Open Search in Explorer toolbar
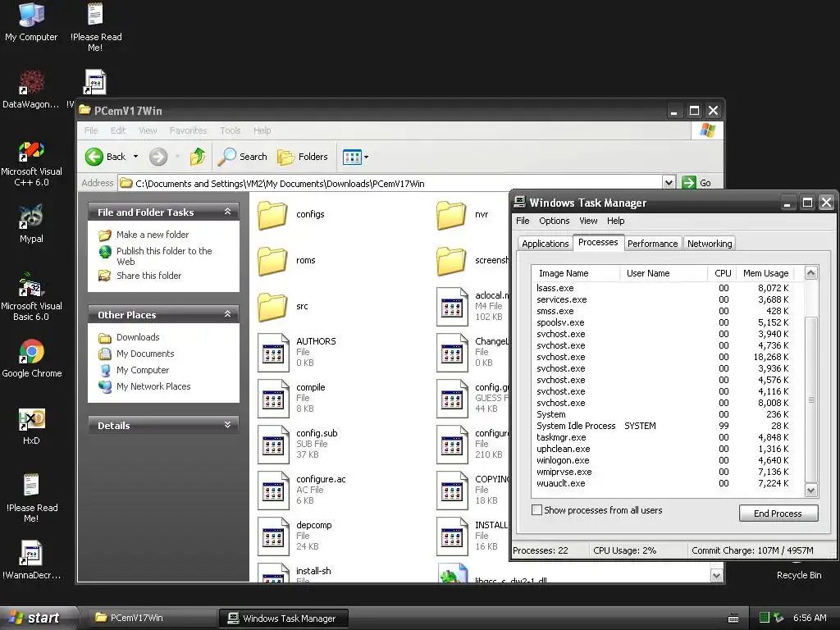This screenshot has height=630, width=840. click(243, 157)
